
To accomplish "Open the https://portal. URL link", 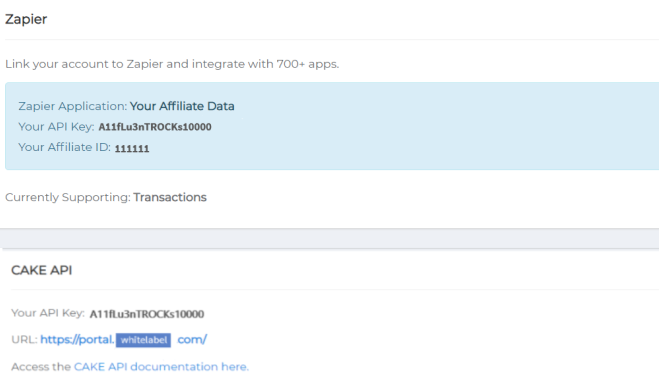I will 77,339.
